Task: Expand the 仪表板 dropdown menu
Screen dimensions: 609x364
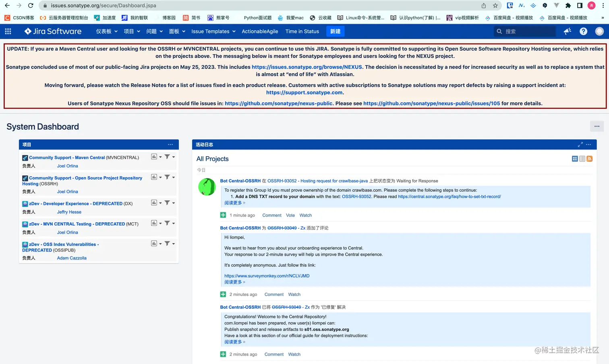Action: coord(107,31)
